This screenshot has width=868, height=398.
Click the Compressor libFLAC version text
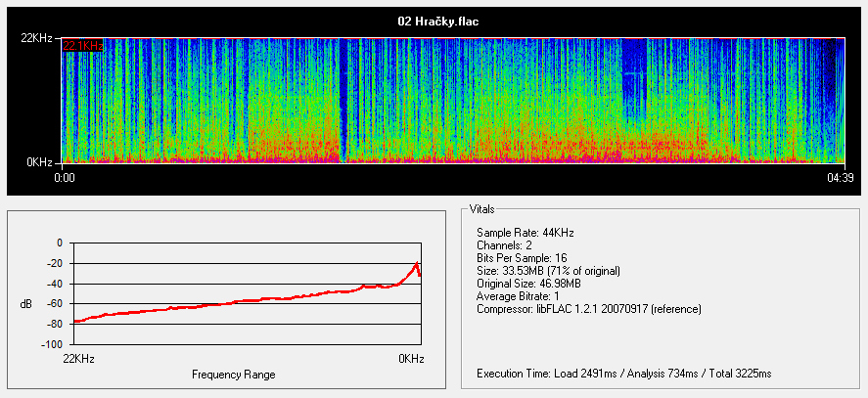[x=588, y=309]
